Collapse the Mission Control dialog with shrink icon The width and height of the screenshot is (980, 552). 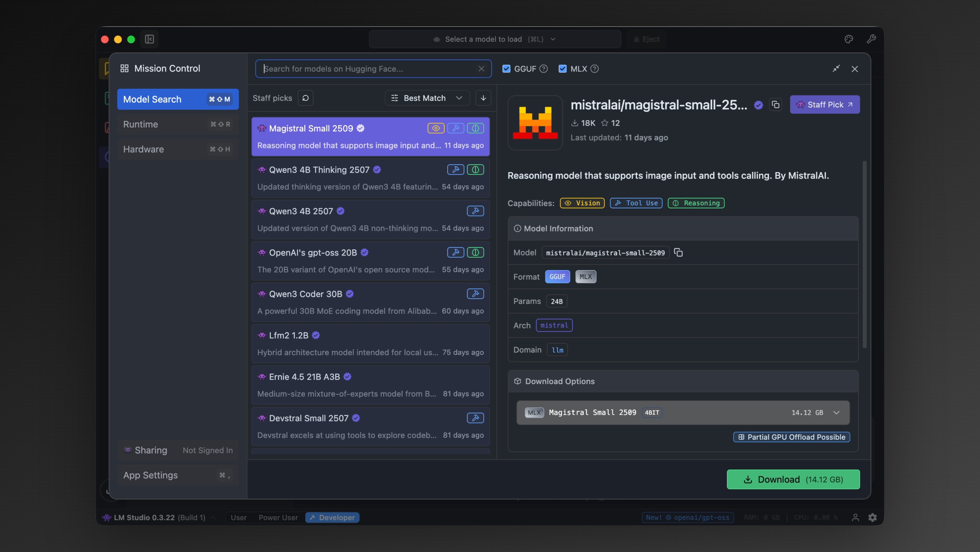pyautogui.click(x=836, y=68)
